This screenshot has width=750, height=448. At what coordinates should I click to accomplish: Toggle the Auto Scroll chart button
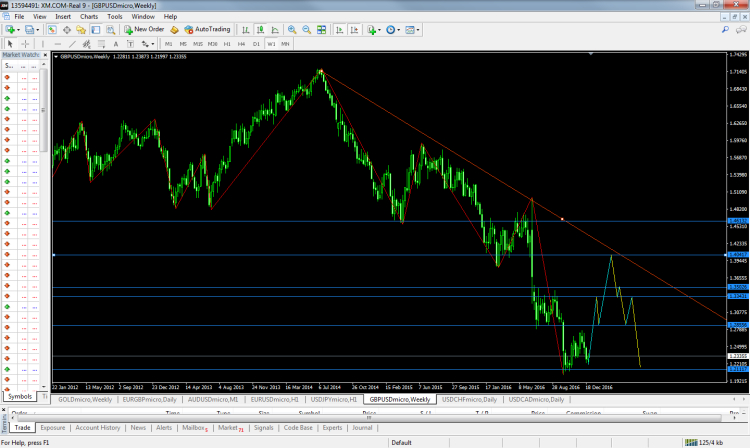tap(339, 30)
